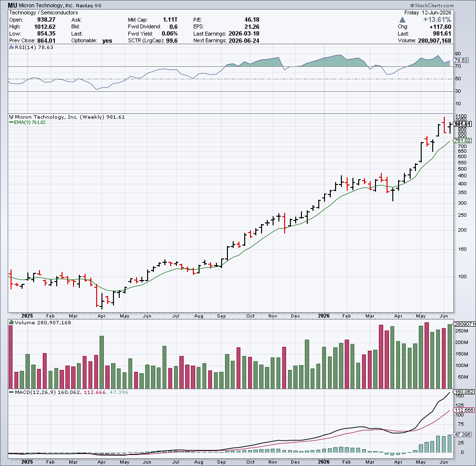
Task: Click the latest weekly price bar
Action: tap(450, 128)
